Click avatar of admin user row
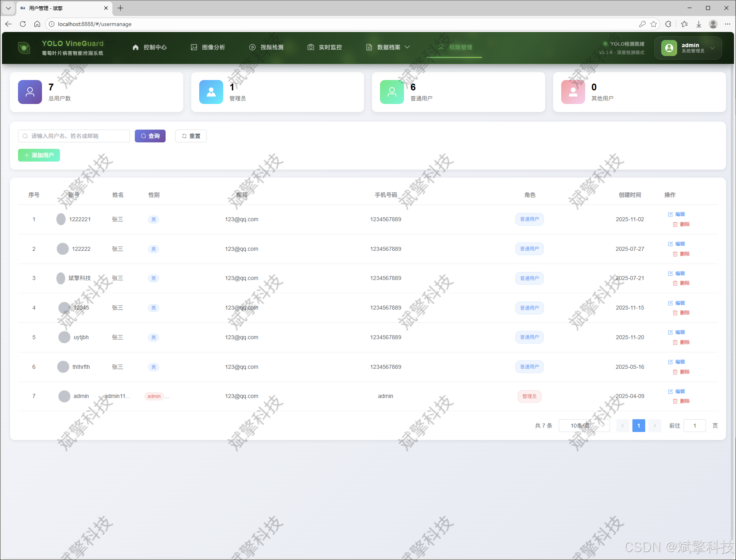The height and width of the screenshot is (560, 736). point(64,396)
